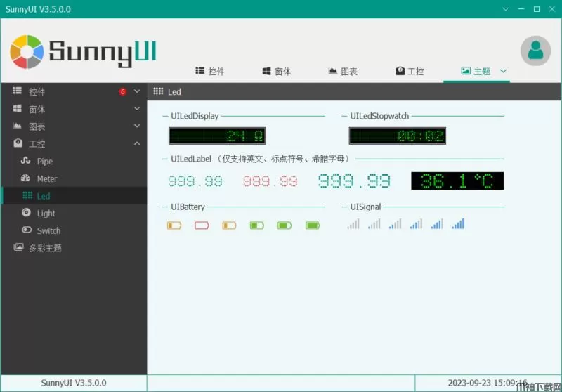Click the 36.1°C LED temperature display

457,181
